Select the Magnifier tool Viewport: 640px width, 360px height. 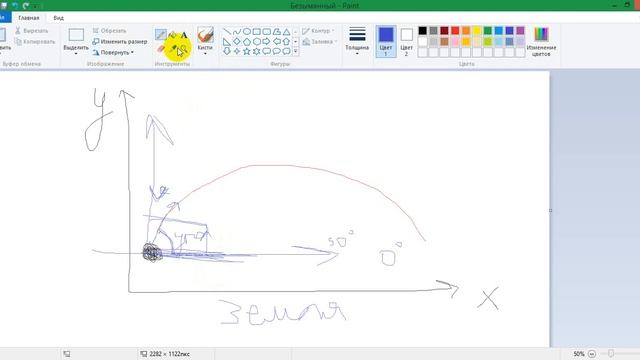(x=184, y=49)
